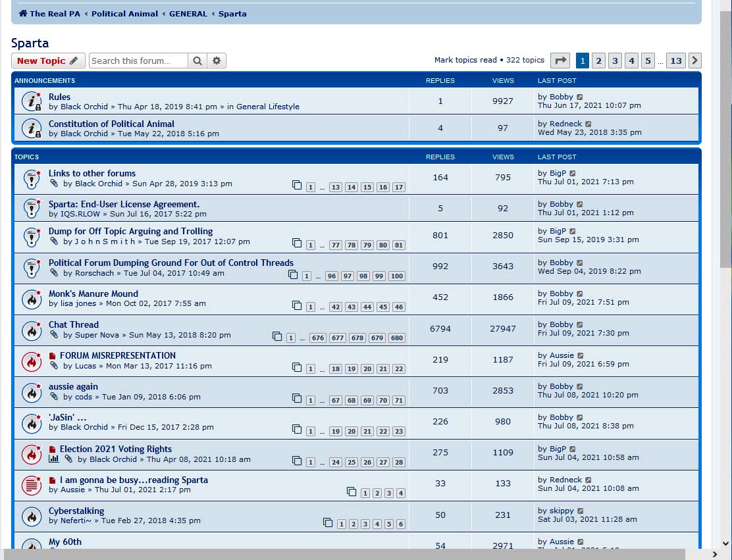View latest post icon in Chat Thread row
Screen dimensions: 732x560
(x=580, y=325)
